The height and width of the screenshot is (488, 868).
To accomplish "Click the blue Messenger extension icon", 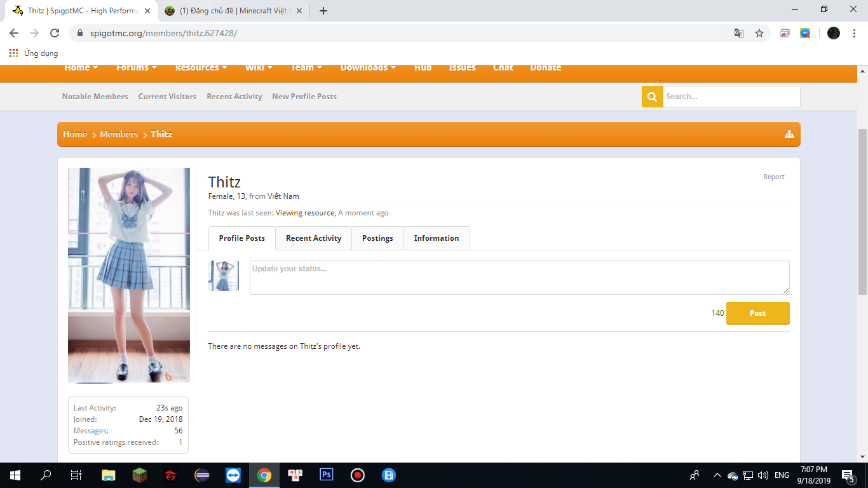I will 805,33.
